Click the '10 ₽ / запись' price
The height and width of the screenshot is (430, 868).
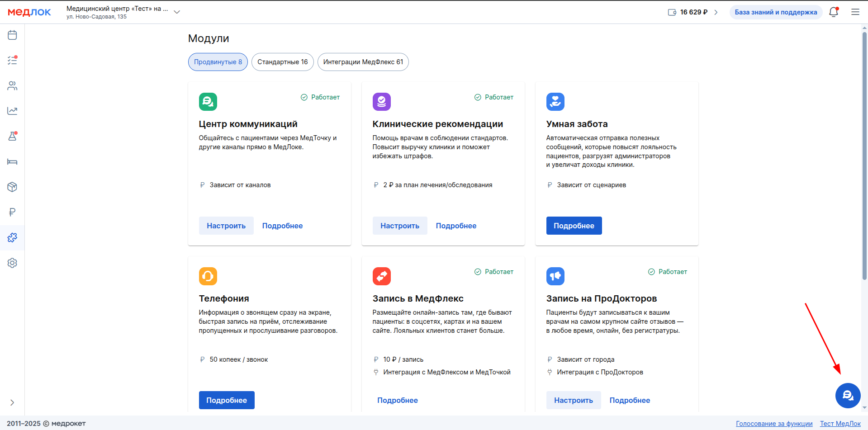(403, 359)
